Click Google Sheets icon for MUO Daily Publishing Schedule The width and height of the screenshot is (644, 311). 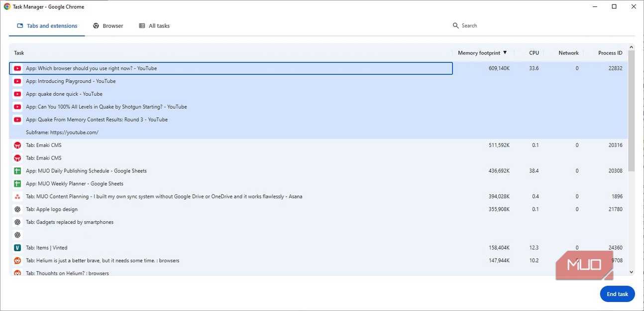click(17, 171)
